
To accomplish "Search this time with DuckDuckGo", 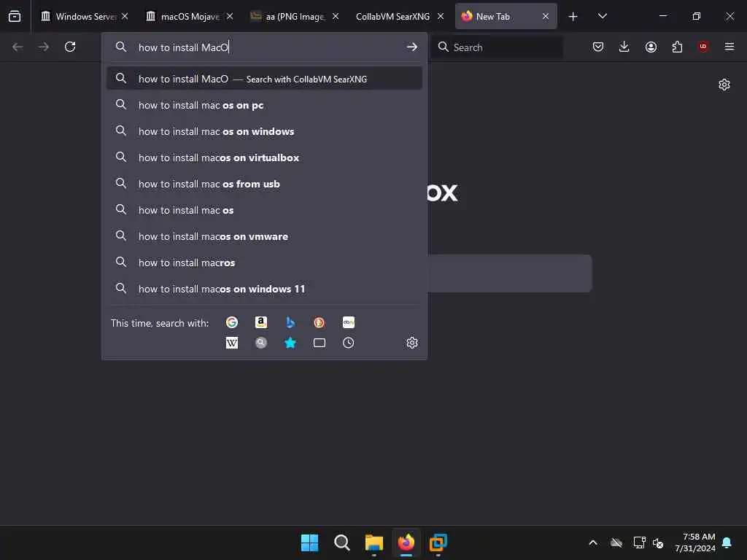I will pos(320,322).
